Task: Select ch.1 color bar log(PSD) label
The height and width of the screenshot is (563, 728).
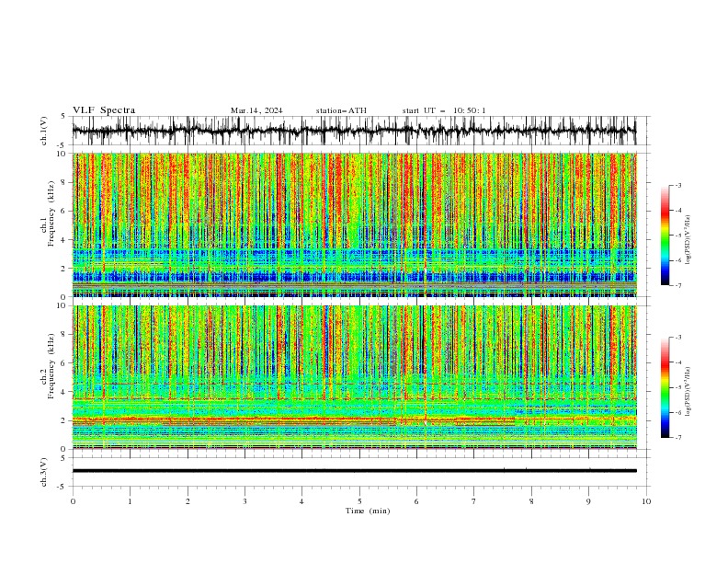Action: [688, 240]
